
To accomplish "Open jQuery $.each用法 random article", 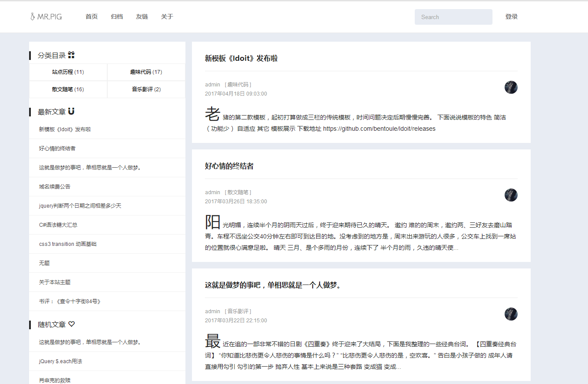I will coord(60,361).
